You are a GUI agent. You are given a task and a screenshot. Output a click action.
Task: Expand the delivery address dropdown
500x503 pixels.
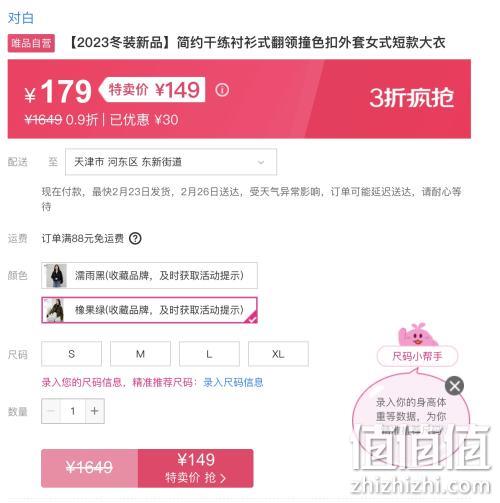pyautogui.click(x=171, y=162)
